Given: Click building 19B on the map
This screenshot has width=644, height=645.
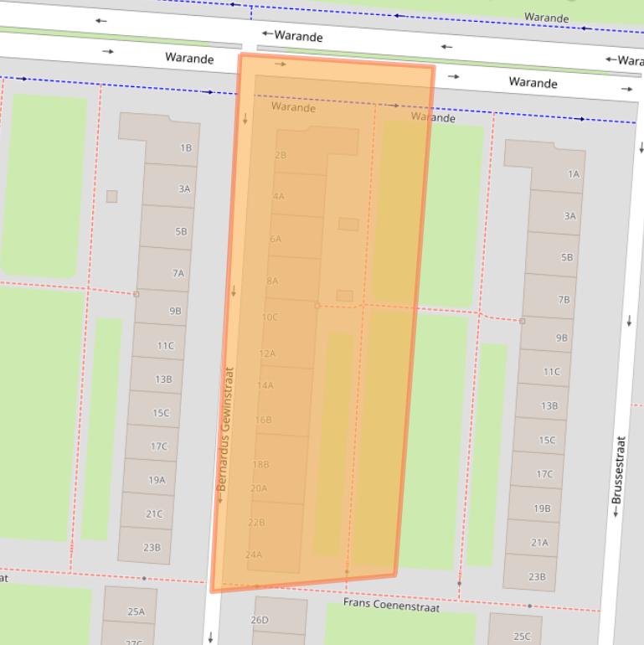Looking at the screenshot, I should click(x=542, y=508).
